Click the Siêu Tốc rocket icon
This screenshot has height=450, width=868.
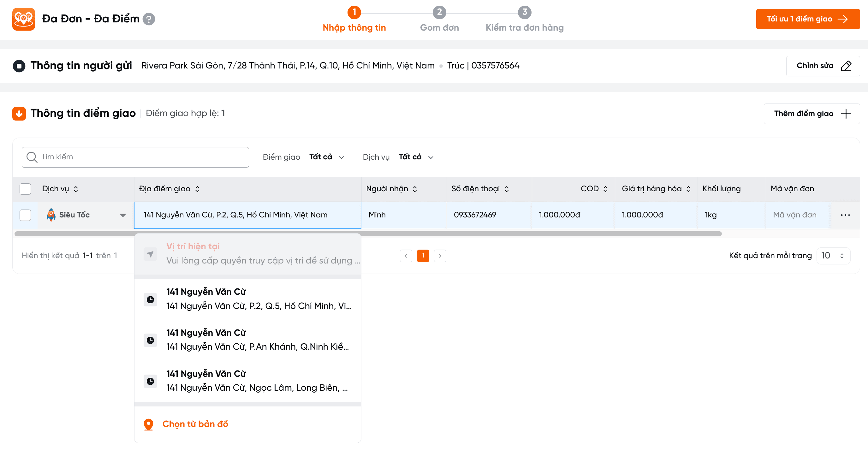[51, 215]
